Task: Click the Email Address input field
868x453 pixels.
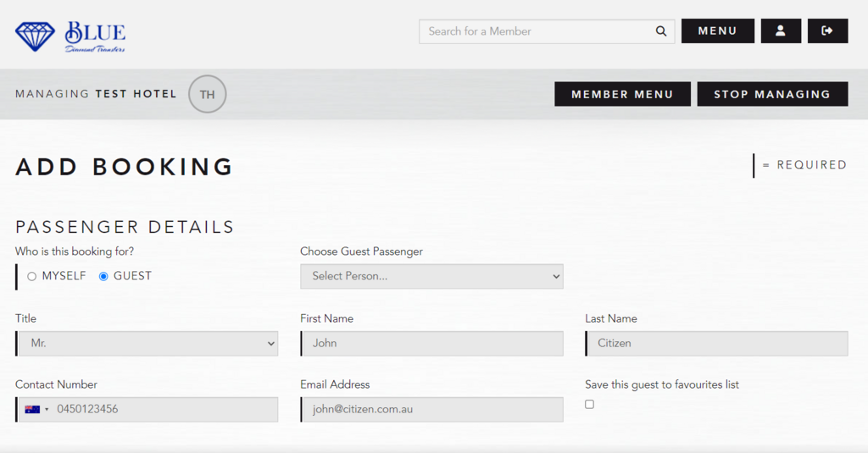Action: [x=432, y=410]
